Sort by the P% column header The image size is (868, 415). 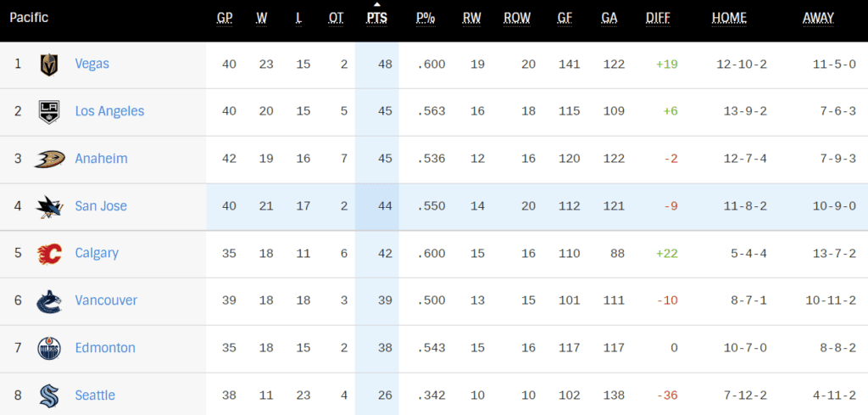tap(426, 18)
